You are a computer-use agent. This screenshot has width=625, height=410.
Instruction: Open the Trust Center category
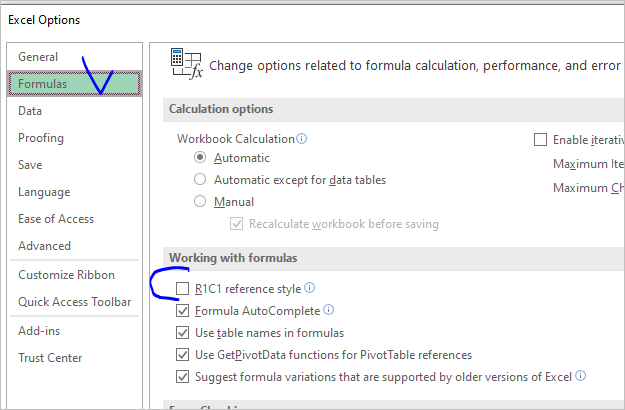pos(50,358)
